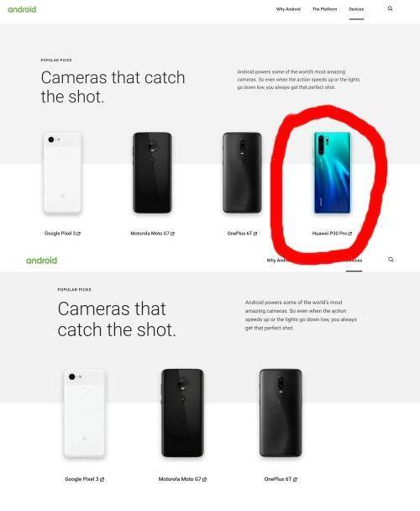Screen dimensions: 420x511
Task: Select the teal Huawei P30 Pro phone image
Action: [x=333, y=173]
